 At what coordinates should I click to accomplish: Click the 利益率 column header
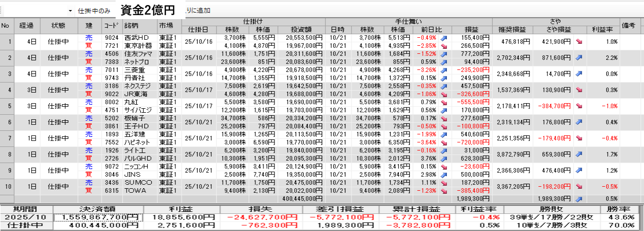[x=603, y=29]
